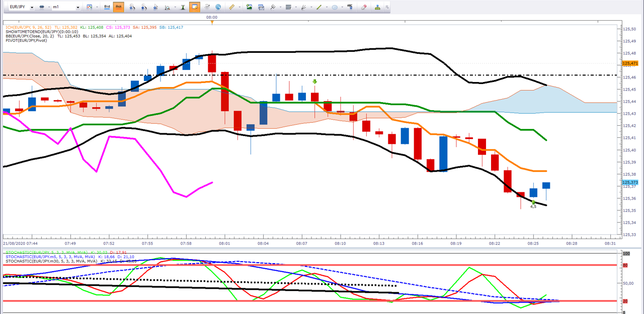Click the globe icon in toolbar
Image resolution: width=644 pixels, height=314 pixels.
[218, 7]
